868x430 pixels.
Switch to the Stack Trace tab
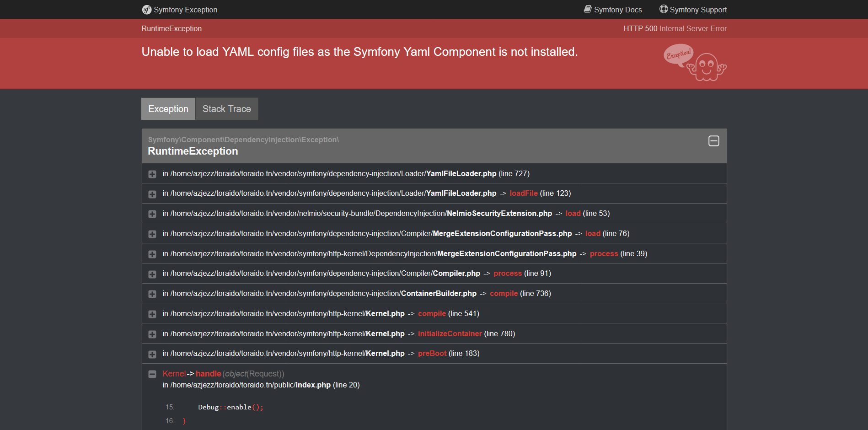227,109
